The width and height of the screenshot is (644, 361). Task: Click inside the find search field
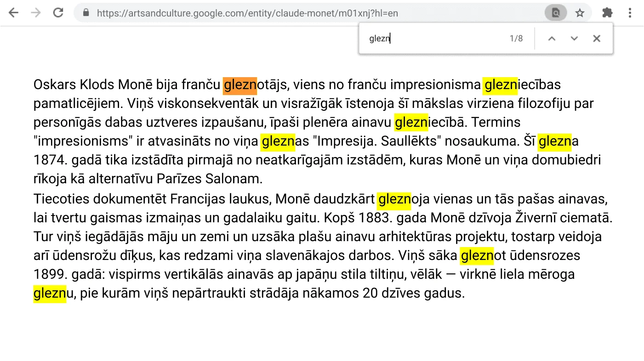point(414,38)
